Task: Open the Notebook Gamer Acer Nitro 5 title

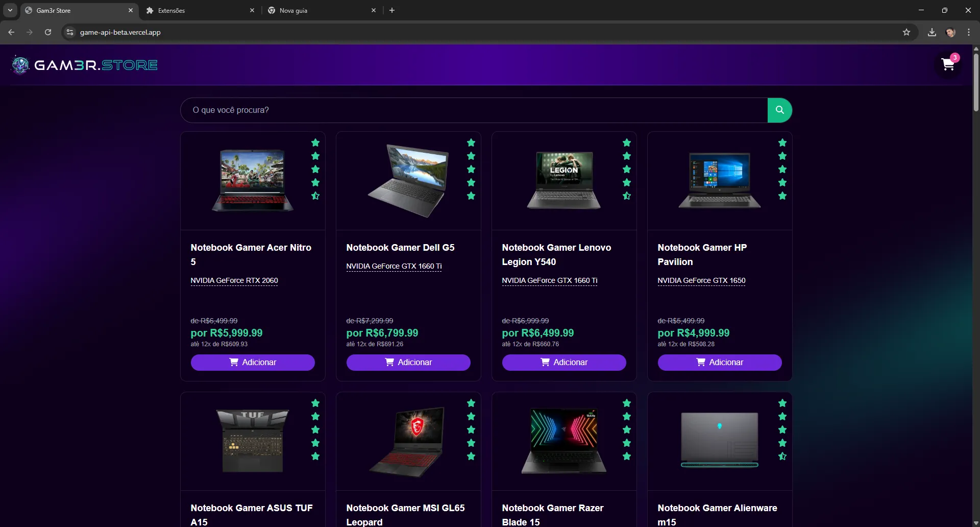Action: pos(251,254)
